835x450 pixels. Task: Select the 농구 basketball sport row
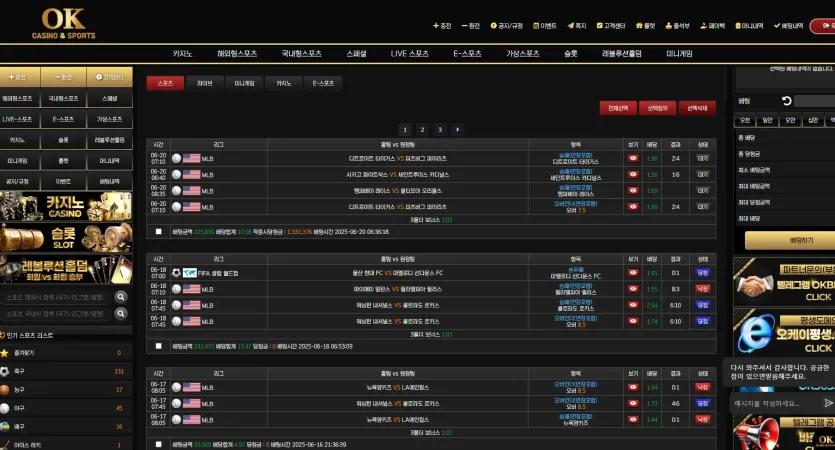tap(66, 390)
